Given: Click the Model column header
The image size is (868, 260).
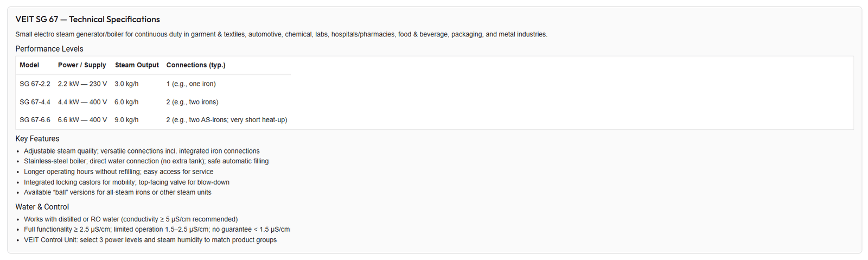Looking at the screenshot, I should (x=29, y=65).
